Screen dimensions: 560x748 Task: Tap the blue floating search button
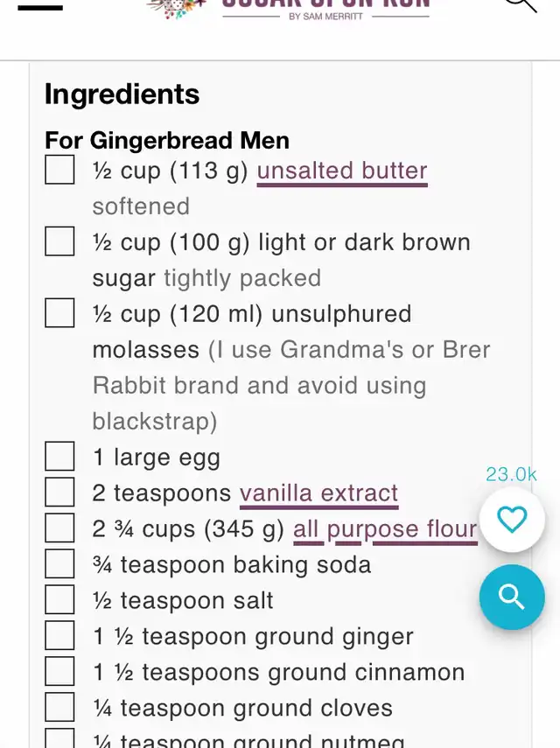click(512, 598)
